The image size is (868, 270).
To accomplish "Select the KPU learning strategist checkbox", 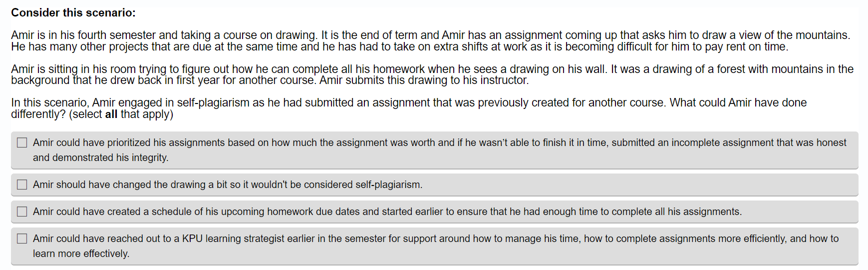I will pos(22,238).
